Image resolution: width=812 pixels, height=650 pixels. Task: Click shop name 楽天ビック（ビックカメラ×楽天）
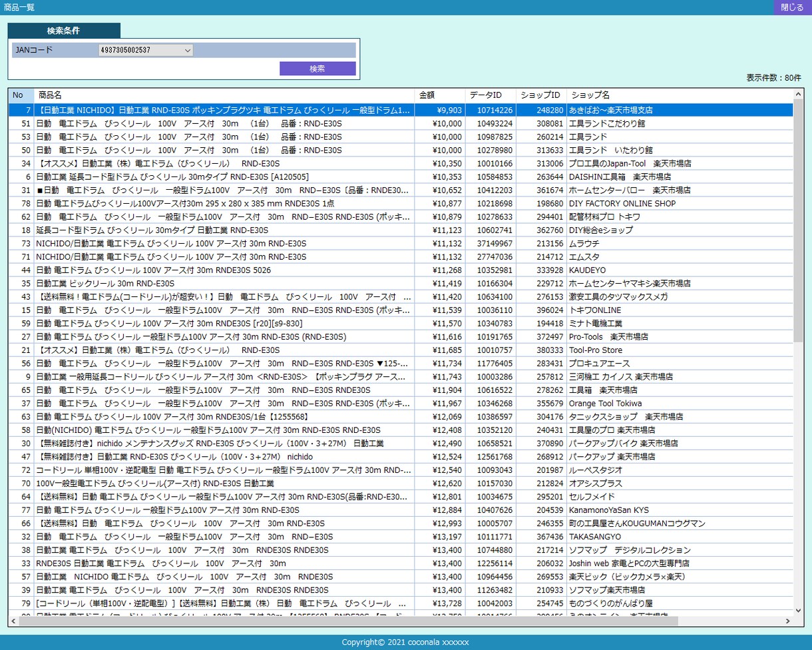(627, 576)
